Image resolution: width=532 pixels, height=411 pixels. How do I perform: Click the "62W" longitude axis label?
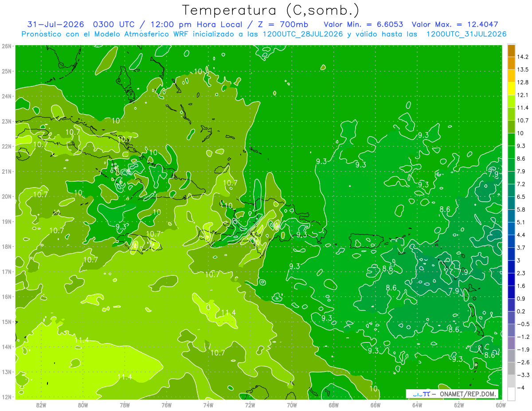pyautogui.click(x=459, y=404)
